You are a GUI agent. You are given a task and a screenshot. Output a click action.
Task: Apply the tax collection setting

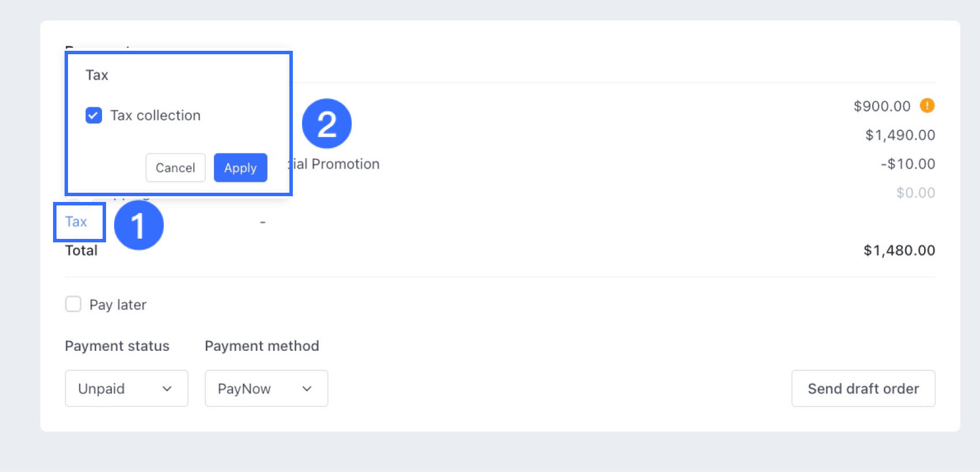pos(240,167)
